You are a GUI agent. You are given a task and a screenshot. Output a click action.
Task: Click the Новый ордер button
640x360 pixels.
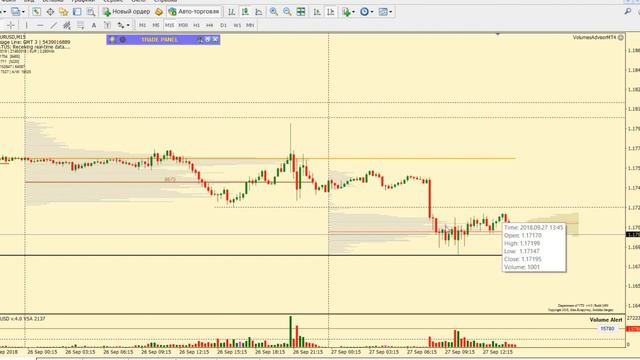point(127,12)
